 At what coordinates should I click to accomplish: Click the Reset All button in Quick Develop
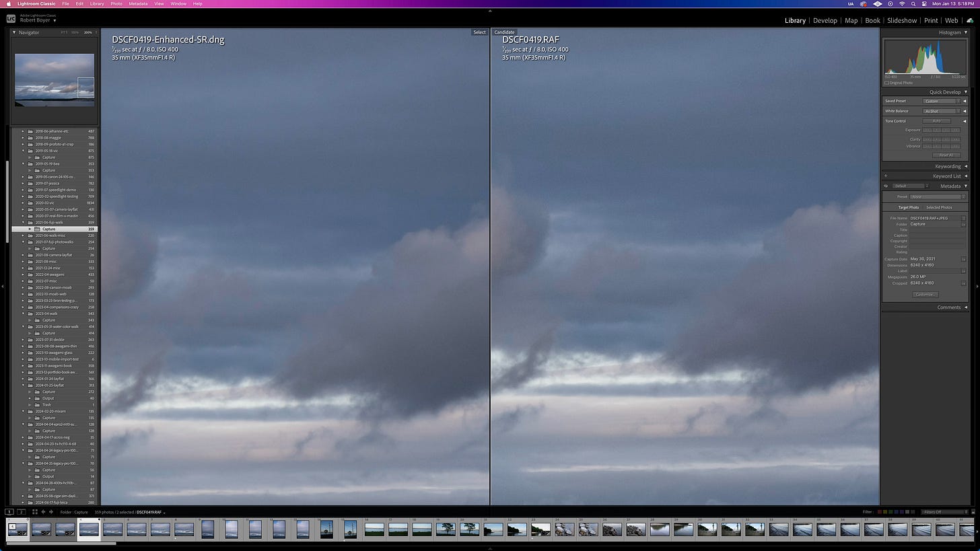(x=946, y=155)
